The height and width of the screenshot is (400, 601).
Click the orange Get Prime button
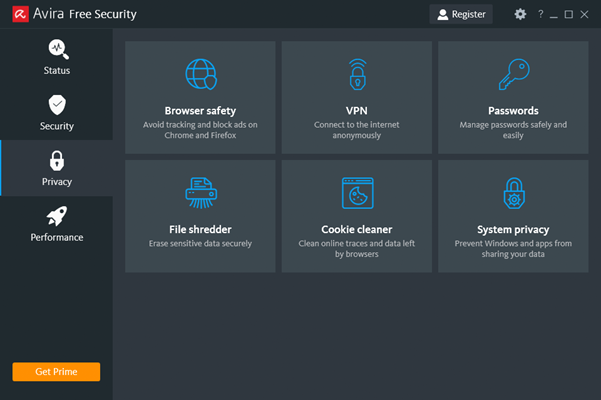[x=56, y=371]
